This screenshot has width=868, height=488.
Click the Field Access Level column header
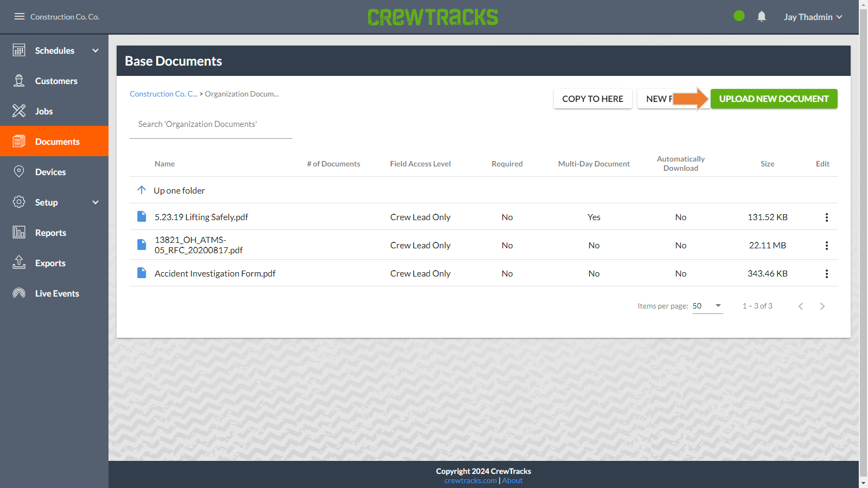click(420, 164)
